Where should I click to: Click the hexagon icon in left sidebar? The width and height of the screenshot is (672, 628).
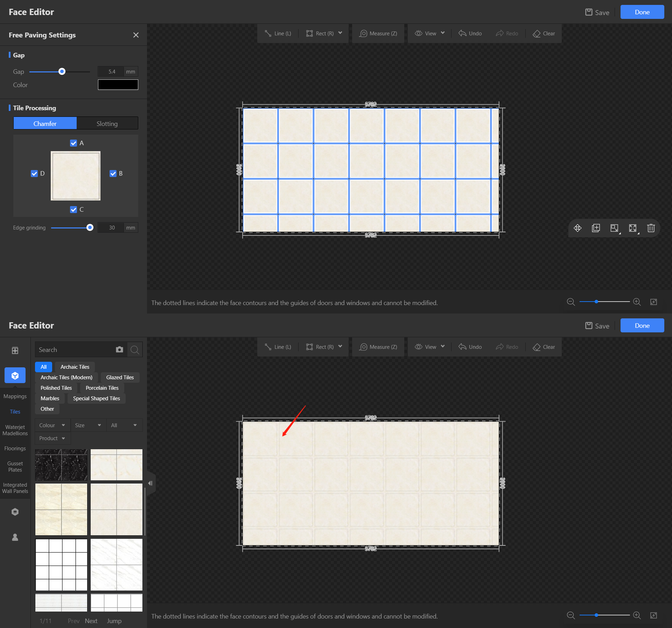[15, 512]
